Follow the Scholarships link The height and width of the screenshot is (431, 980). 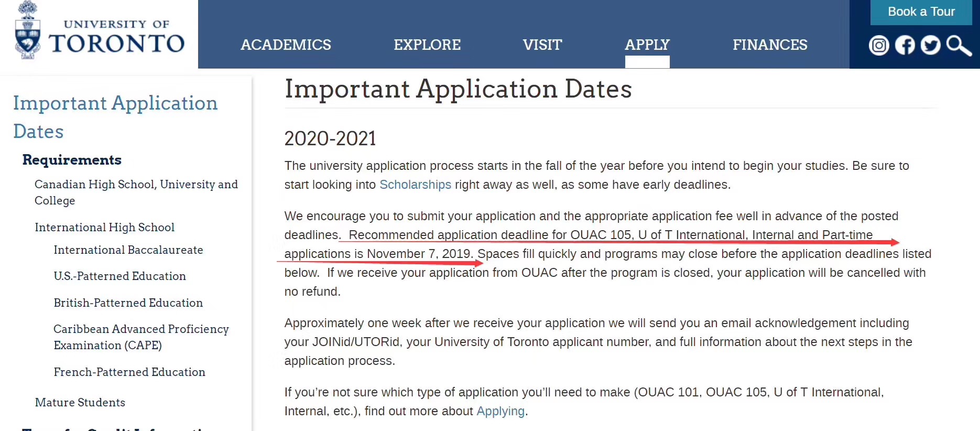click(415, 185)
